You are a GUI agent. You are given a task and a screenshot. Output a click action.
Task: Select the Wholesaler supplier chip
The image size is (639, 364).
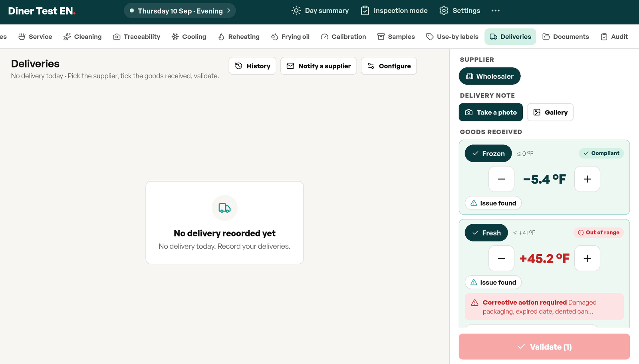(x=490, y=76)
